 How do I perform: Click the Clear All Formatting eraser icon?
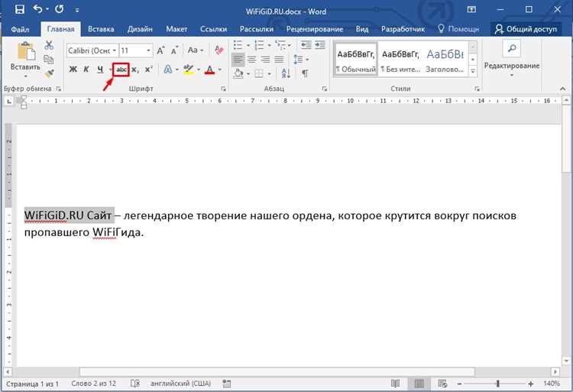(x=219, y=50)
